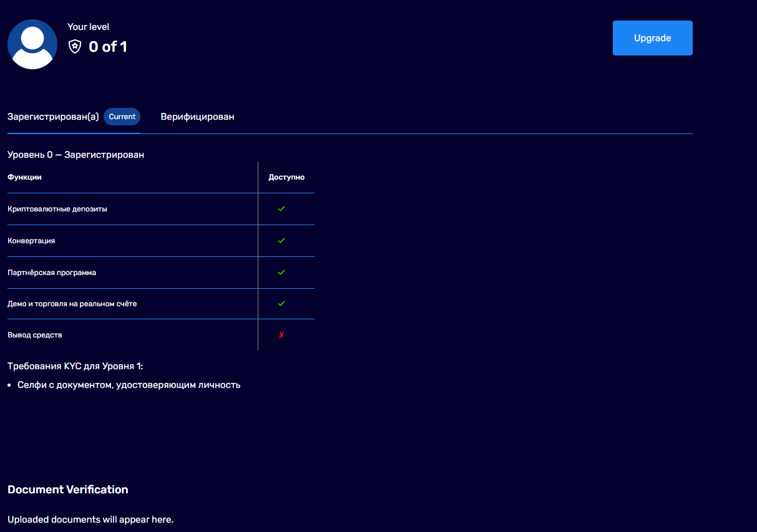The width and height of the screenshot is (757, 532).
Task: Switch to the Верифицирован tab
Action: 197,117
